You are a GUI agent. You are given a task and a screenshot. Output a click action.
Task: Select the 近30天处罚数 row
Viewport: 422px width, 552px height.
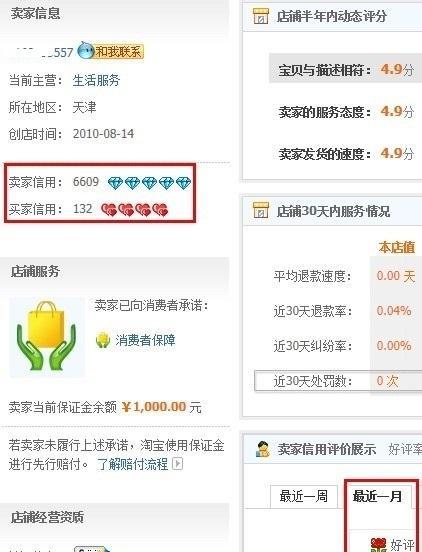pyautogui.click(x=338, y=381)
